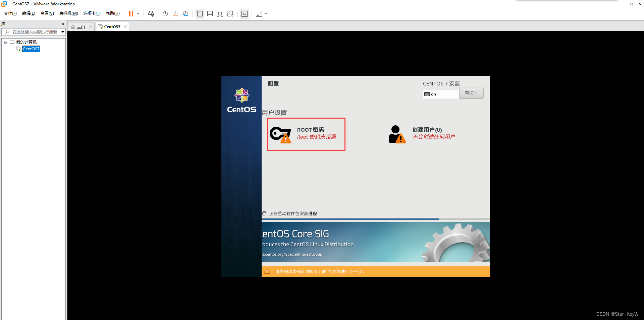644x320 pixels.
Task: Collapse the 我的计算机 tree node
Action: pyautogui.click(x=6, y=42)
